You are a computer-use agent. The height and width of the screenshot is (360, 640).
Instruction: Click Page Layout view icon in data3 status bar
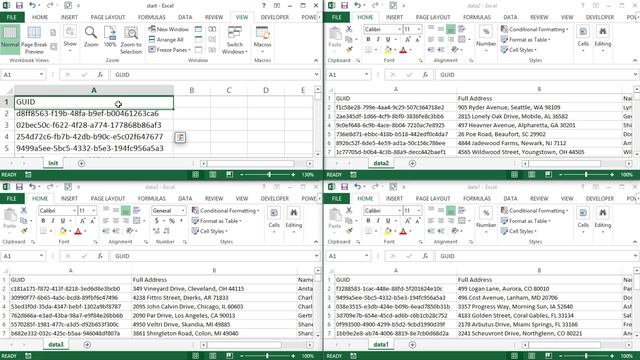pyautogui.click(x=213, y=356)
